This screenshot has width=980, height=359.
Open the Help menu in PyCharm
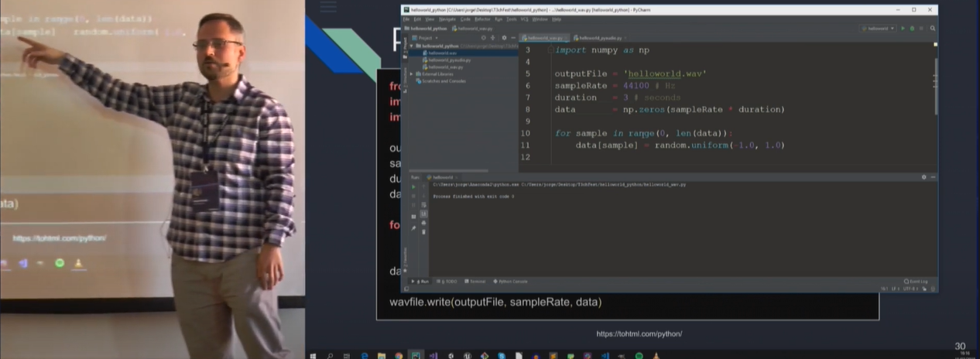click(x=557, y=19)
